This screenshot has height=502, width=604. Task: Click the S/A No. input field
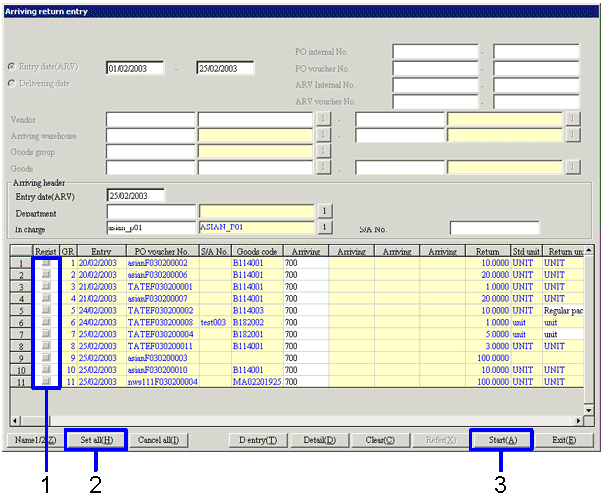(x=494, y=228)
